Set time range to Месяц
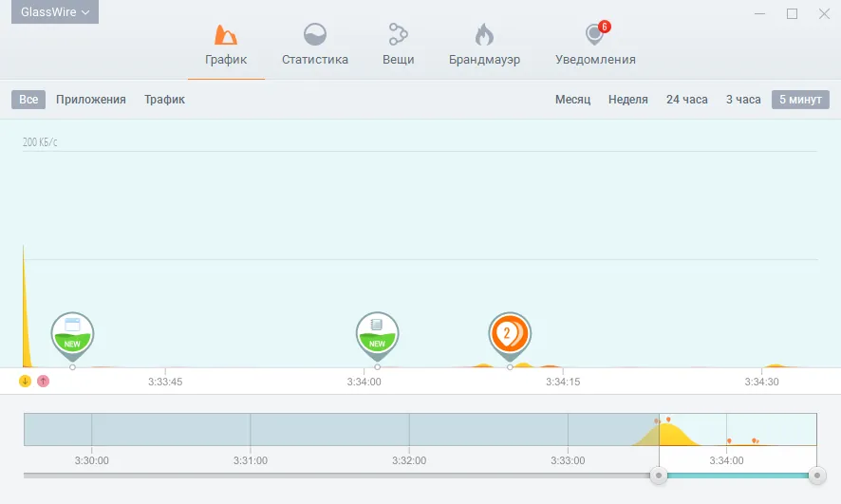This screenshot has height=504, width=841. coord(572,100)
